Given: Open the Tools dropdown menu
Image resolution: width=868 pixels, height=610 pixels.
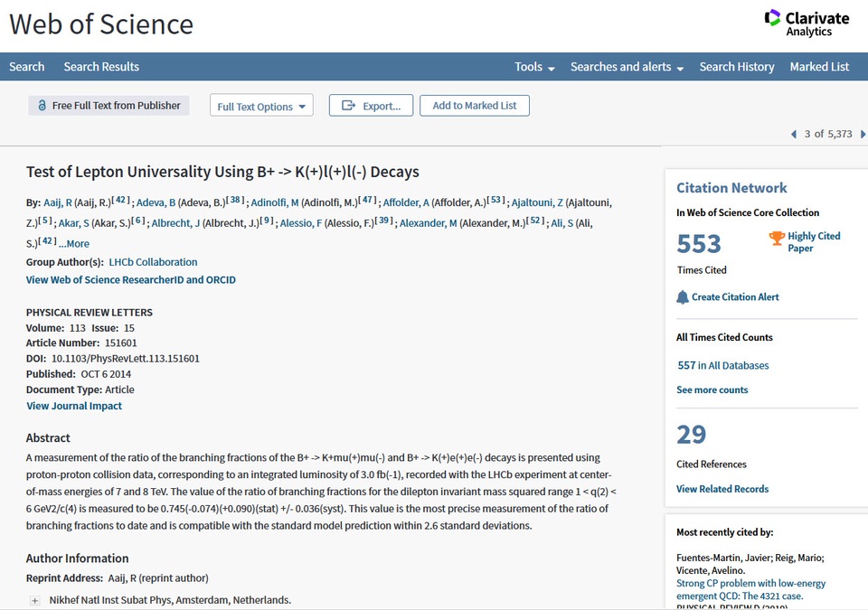Looking at the screenshot, I should click(x=534, y=67).
